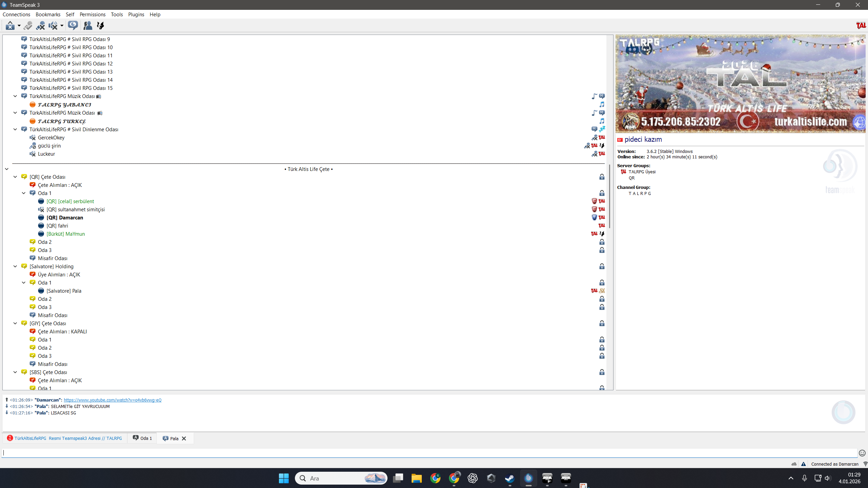Open the ChatGPT app from the taskbar

[472, 478]
